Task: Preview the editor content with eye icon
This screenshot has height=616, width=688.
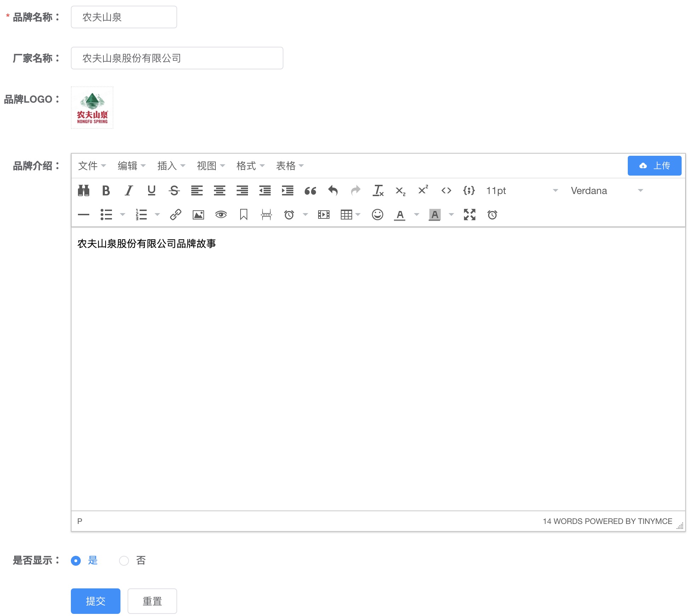Action: tap(221, 215)
